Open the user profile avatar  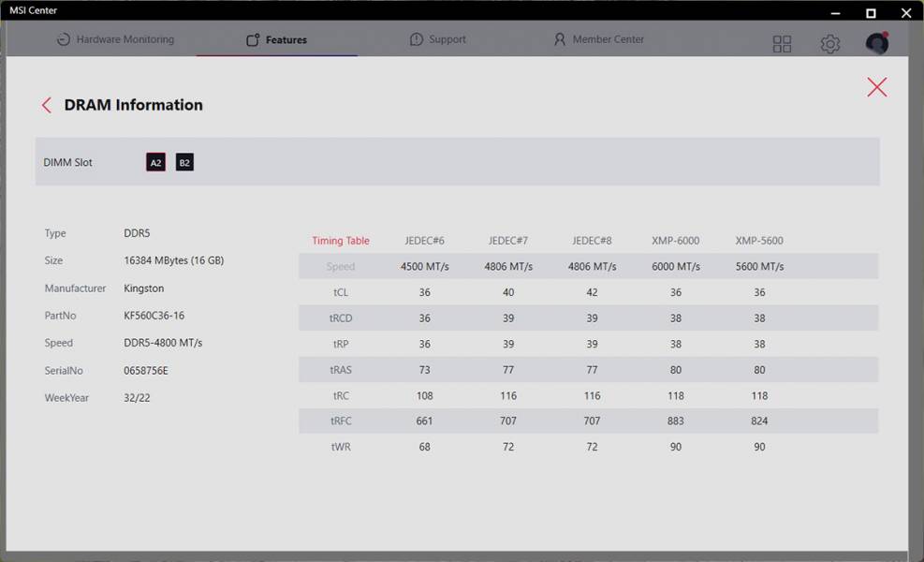pos(877,43)
